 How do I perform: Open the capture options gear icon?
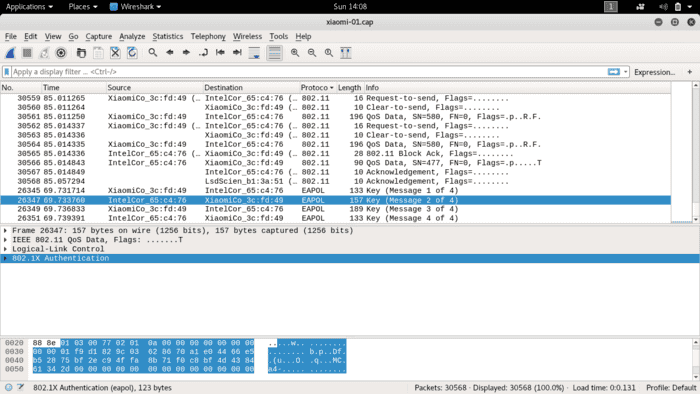[61, 53]
